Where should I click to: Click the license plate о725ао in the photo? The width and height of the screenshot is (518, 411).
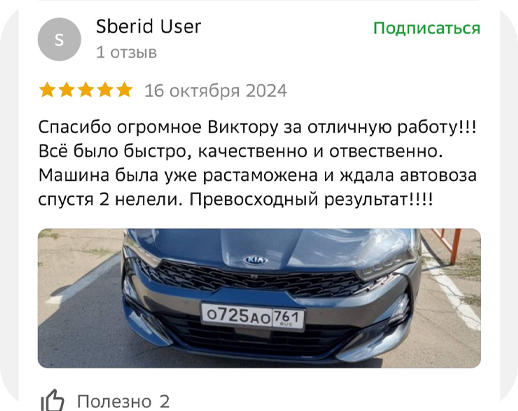click(x=253, y=316)
